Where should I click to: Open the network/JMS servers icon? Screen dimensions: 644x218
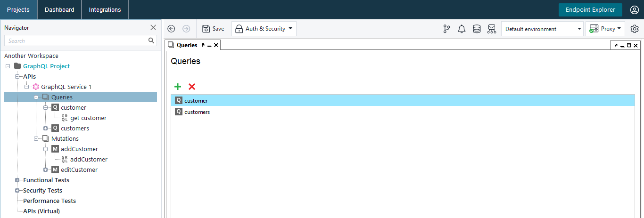pos(492,29)
